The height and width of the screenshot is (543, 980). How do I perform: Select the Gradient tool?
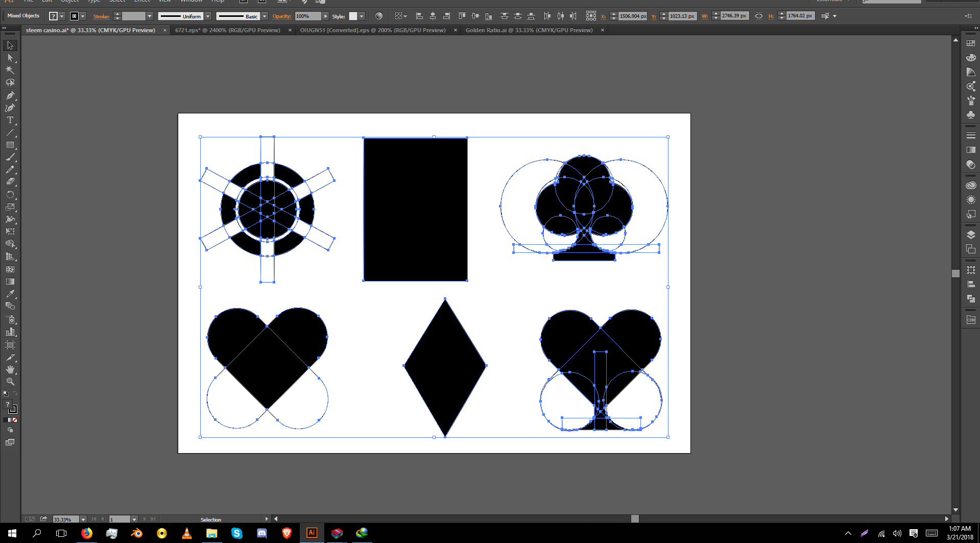(x=10, y=281)
